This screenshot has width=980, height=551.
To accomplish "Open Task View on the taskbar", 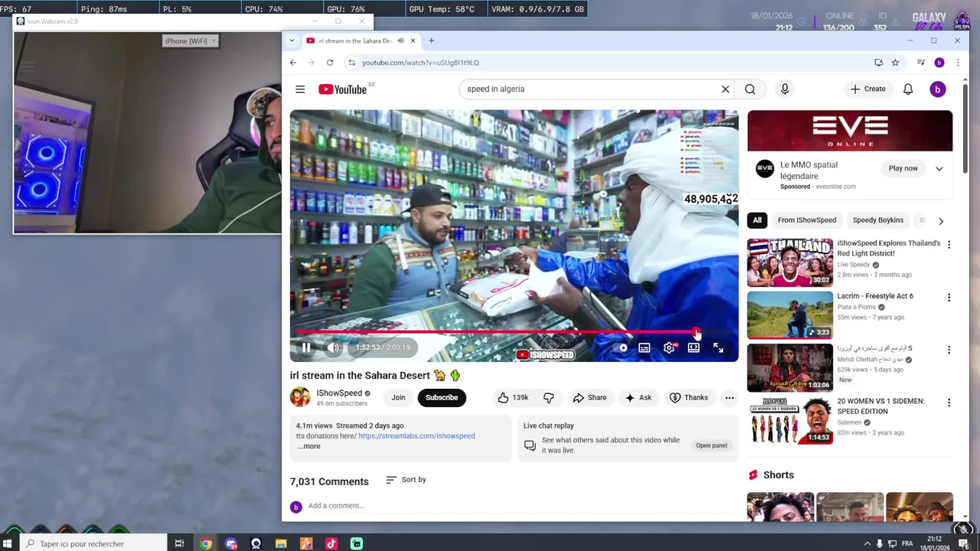I will (179, 544).
